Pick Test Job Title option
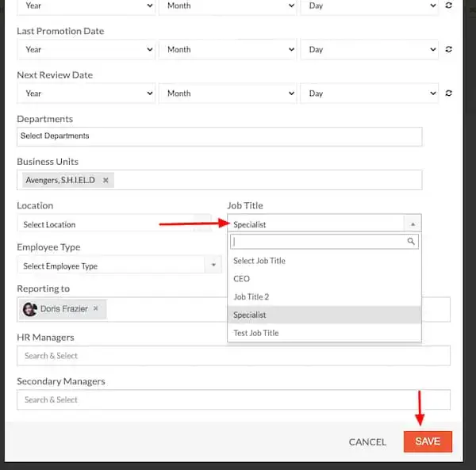Screen dimensions: 476x470 tap(256, 333)
